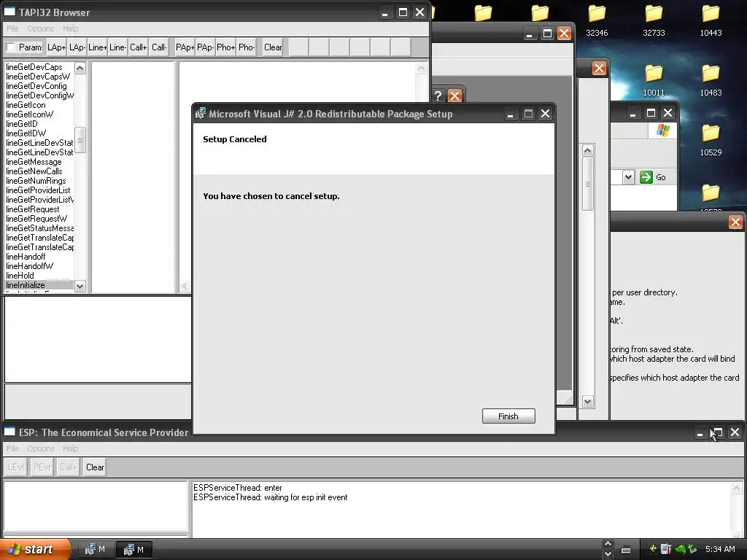The height and width of the screenshot is (560, 747).
Task: Click ESP log output text area
Action: point(461,510)
